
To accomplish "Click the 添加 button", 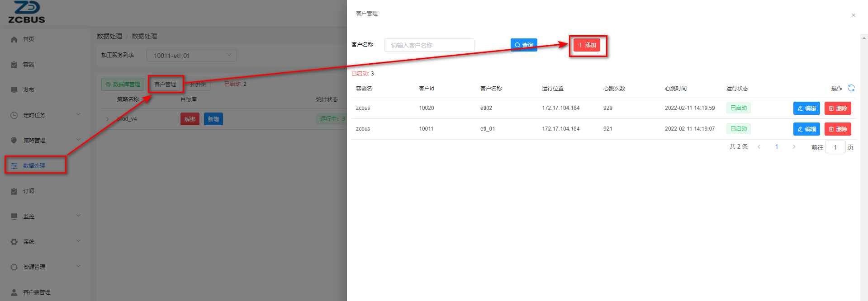I will tap(587, 45).
